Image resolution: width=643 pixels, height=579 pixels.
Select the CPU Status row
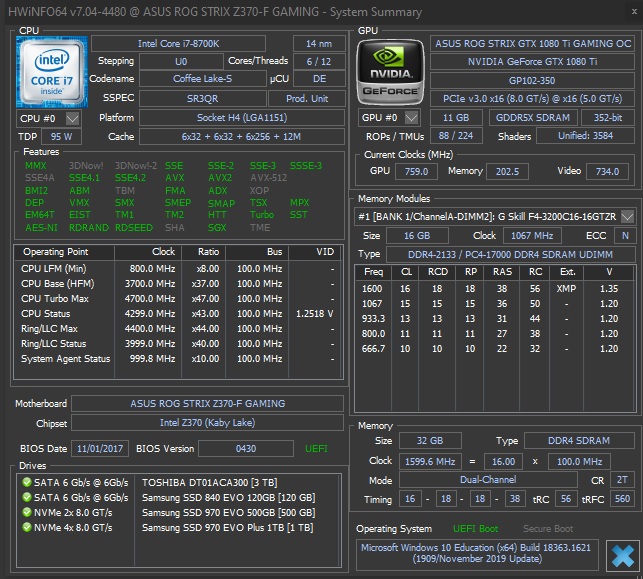(178, 314)
